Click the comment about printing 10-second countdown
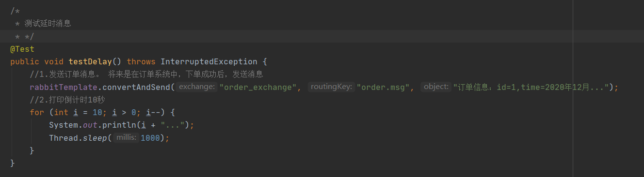 click(x=67, y=100)
